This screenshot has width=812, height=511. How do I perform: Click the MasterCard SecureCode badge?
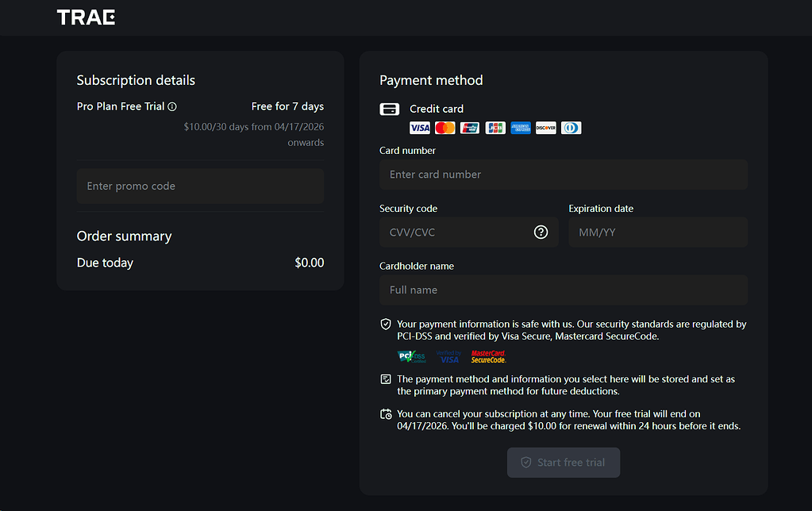coord(488,357)
